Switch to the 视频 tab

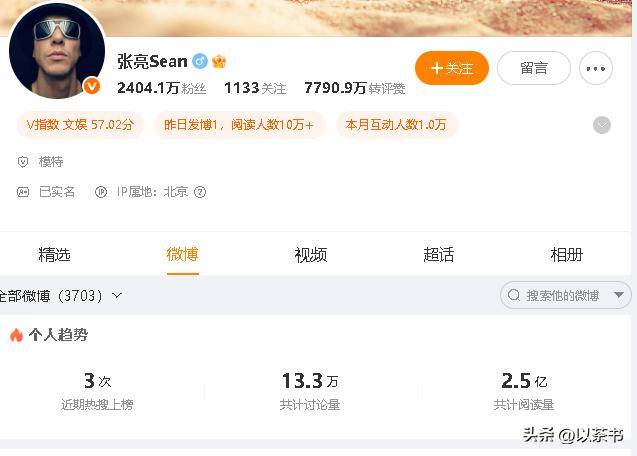(x=311, y=255)
